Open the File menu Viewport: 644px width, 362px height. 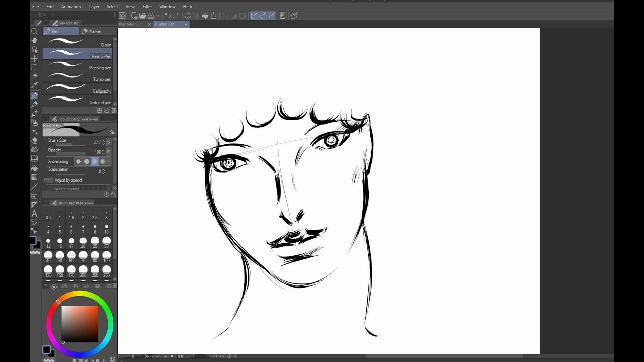tap(35, 7)
